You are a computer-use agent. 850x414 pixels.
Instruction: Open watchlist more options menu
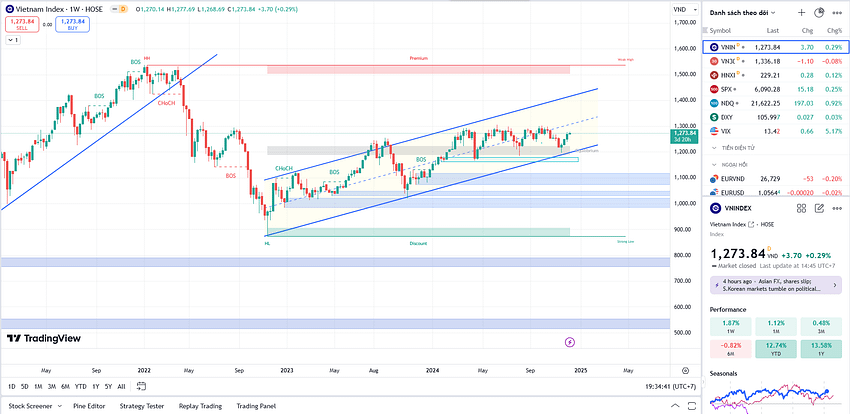(838, 12)
